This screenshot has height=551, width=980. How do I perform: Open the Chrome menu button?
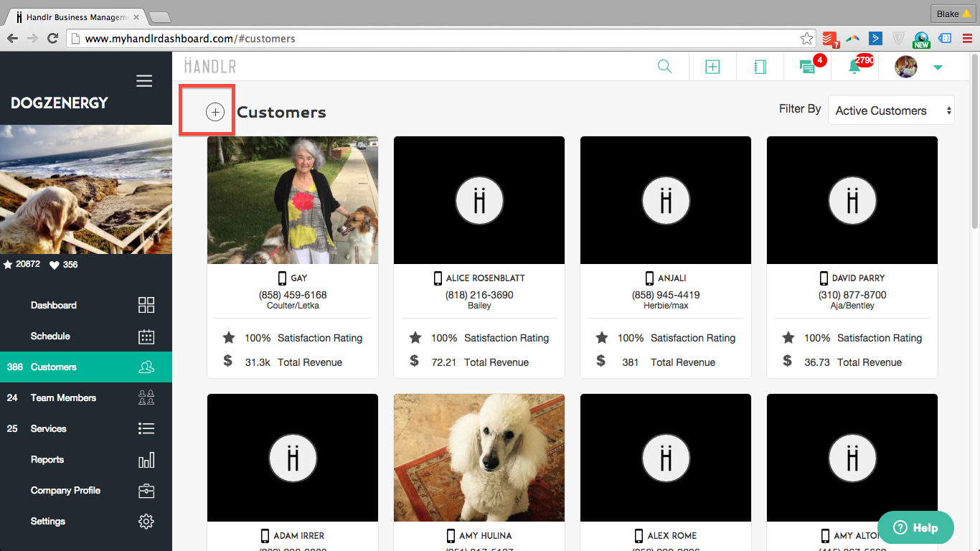[966, 39]
